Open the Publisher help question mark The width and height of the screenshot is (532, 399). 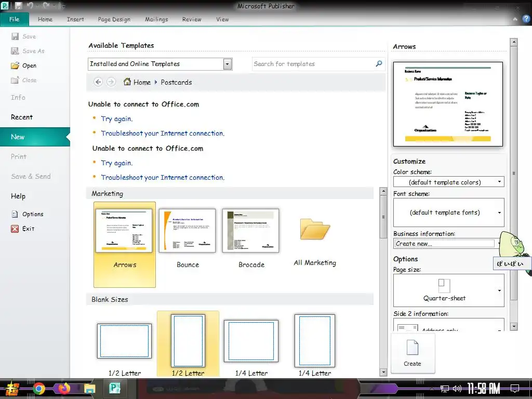point(526,19)
